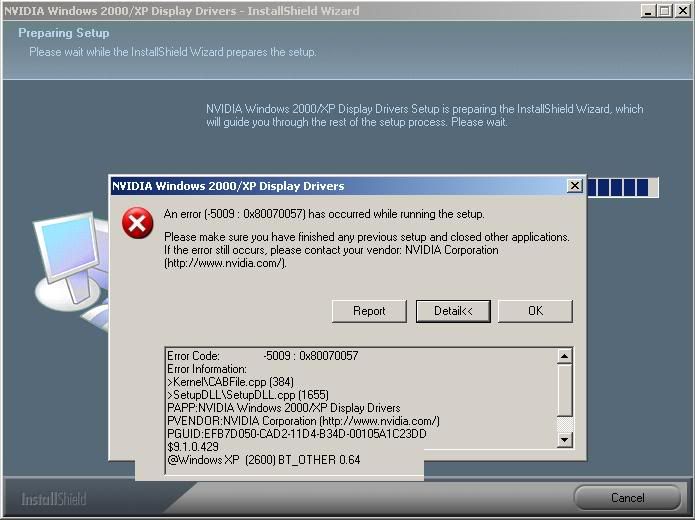Click the (http://www.nvidia.com/) text in error message

pyautogui.click(x=225, y=263)
